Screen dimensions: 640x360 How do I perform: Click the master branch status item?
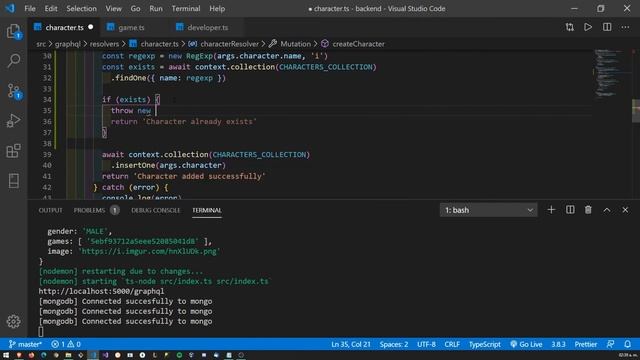coord(25,344)
